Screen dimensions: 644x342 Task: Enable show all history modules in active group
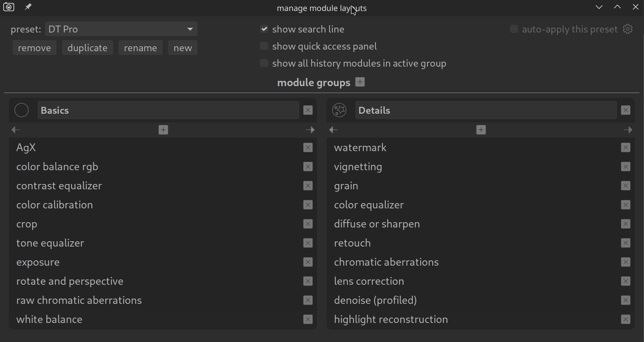(264, 63)
